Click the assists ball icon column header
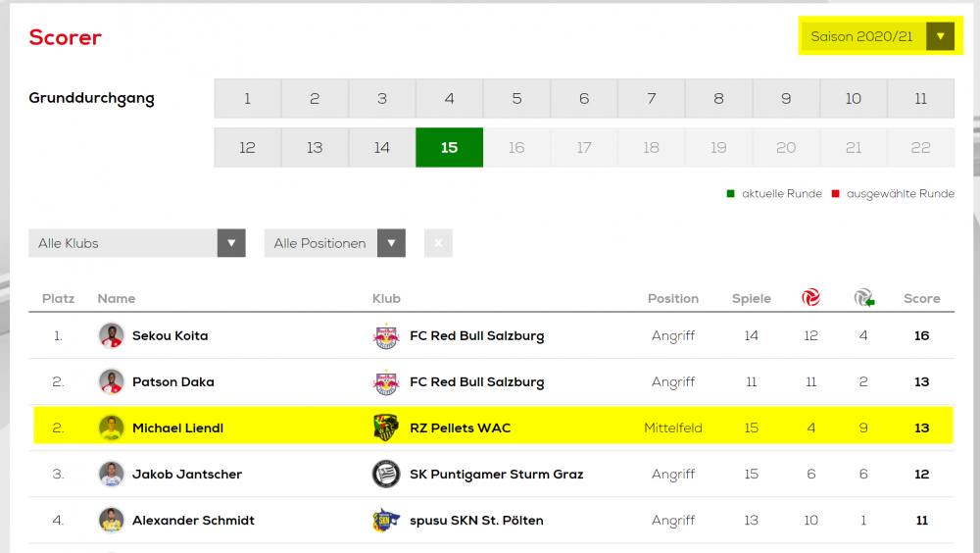Image resolution: width=980 pixels, height=553 pixels. click(863, 298)
